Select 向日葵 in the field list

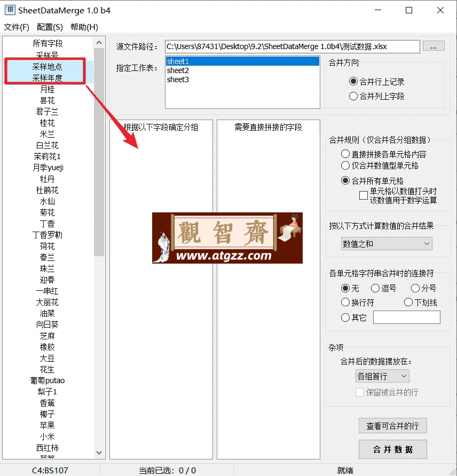[48, 324]
